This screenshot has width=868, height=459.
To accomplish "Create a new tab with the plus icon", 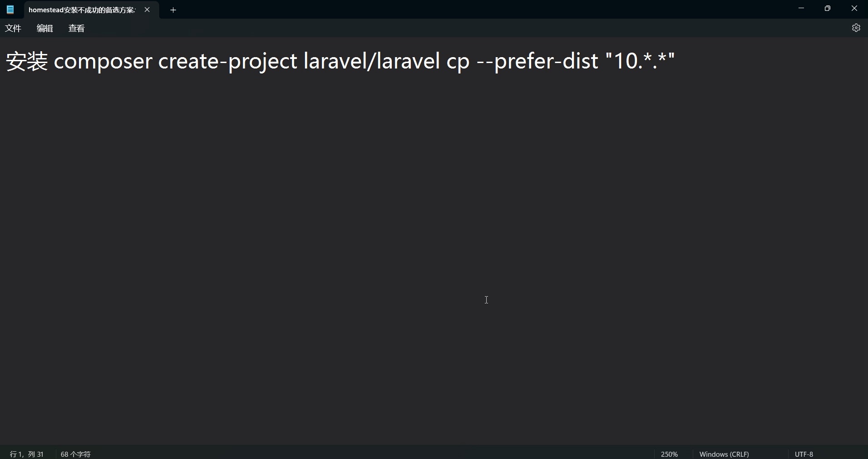I will point(173,10).
